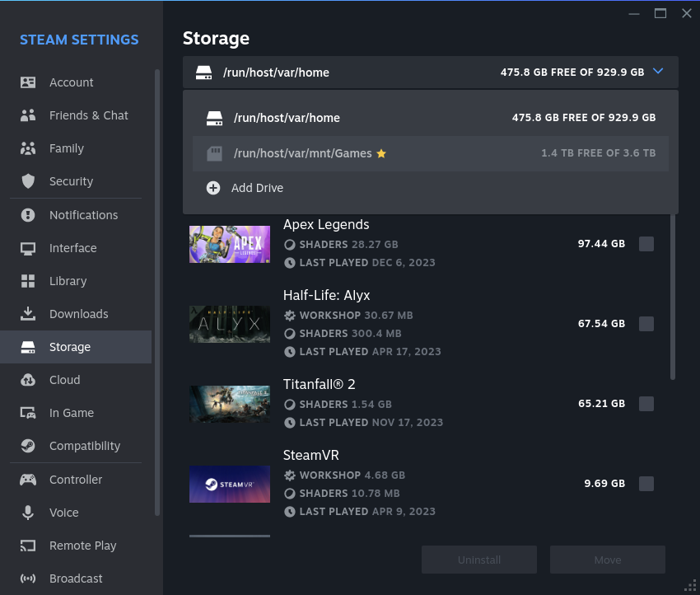The image size is (700, 595).
Task: Click the Security shield icon
Action: point(28,181)
